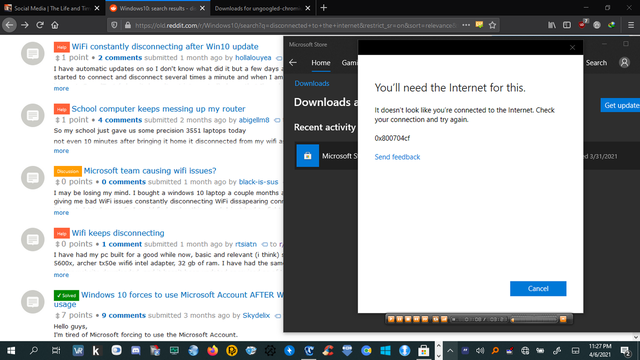640x360 pixels.
Task: Click the Firefox forward arrow
Action: [x=25, y=25]
